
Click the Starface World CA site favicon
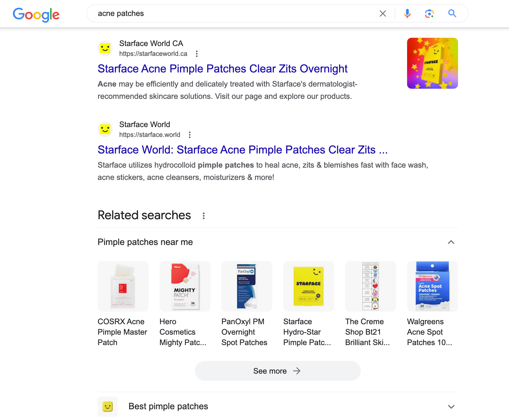coord(105,48)
